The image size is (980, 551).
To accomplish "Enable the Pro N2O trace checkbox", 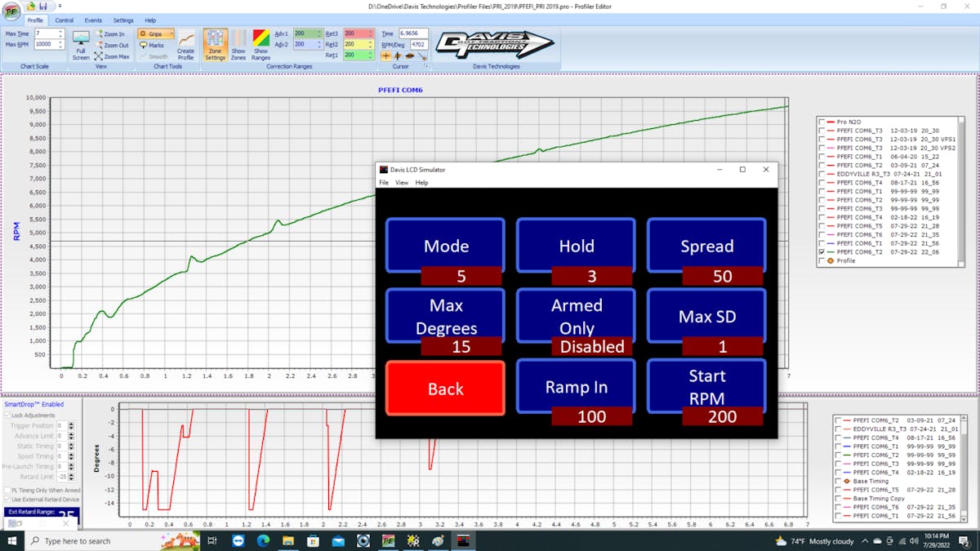I will click(821, 122).
